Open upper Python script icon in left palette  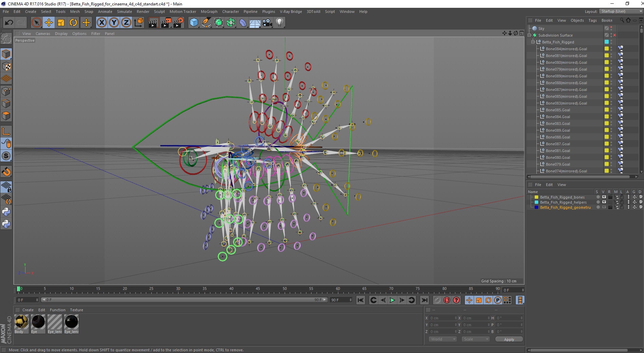tap(6, 212)
